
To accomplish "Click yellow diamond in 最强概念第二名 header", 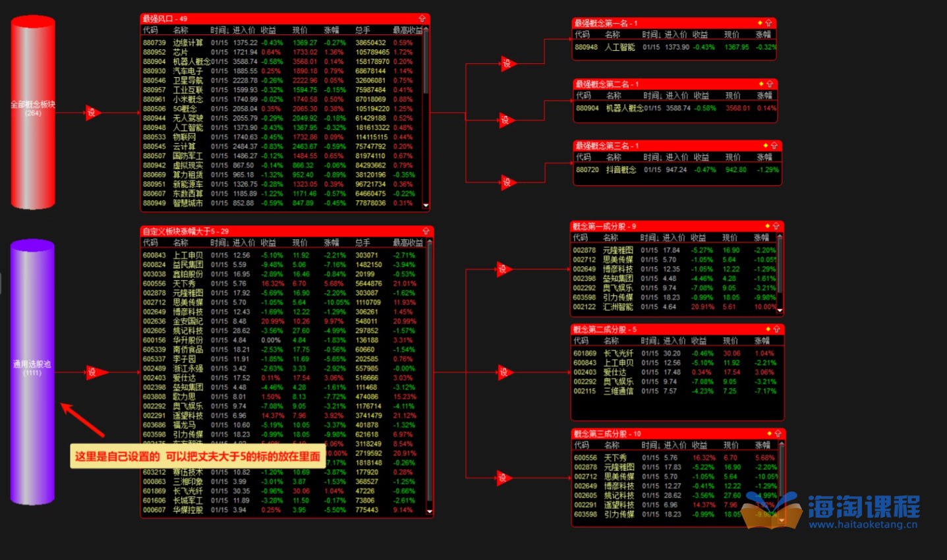I will pos(761,84).
